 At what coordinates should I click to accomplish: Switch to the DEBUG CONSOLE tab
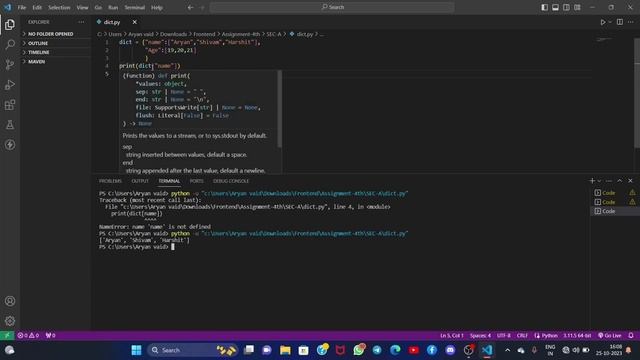[x=231, y=181]
